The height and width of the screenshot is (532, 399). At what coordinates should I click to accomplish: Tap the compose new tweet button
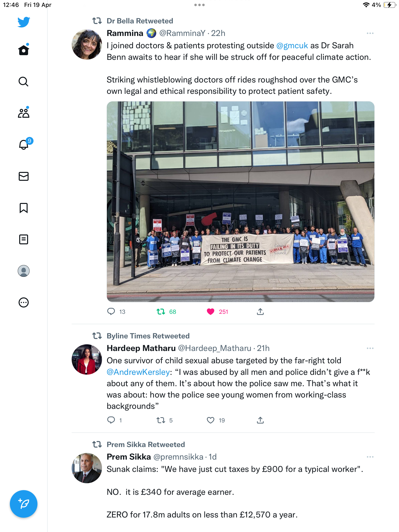tap(24, 504)
